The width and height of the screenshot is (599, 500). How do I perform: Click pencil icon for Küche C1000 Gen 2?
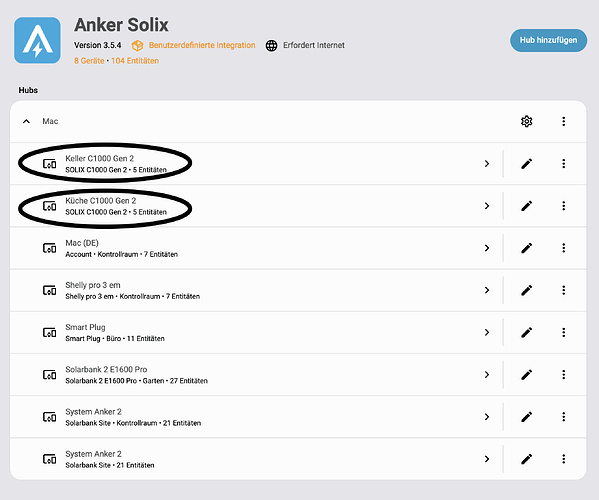click(526, 206)
